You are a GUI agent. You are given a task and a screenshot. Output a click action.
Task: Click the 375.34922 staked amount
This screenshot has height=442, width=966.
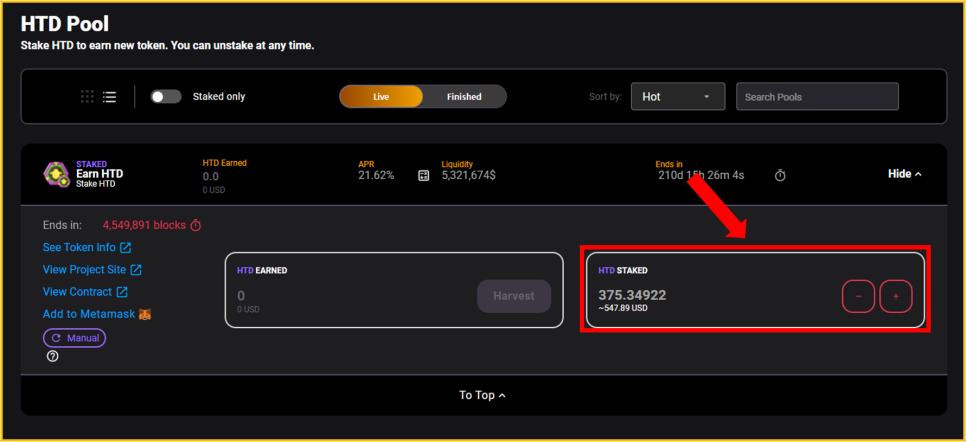pyautogui.click(x=632, y=295)
